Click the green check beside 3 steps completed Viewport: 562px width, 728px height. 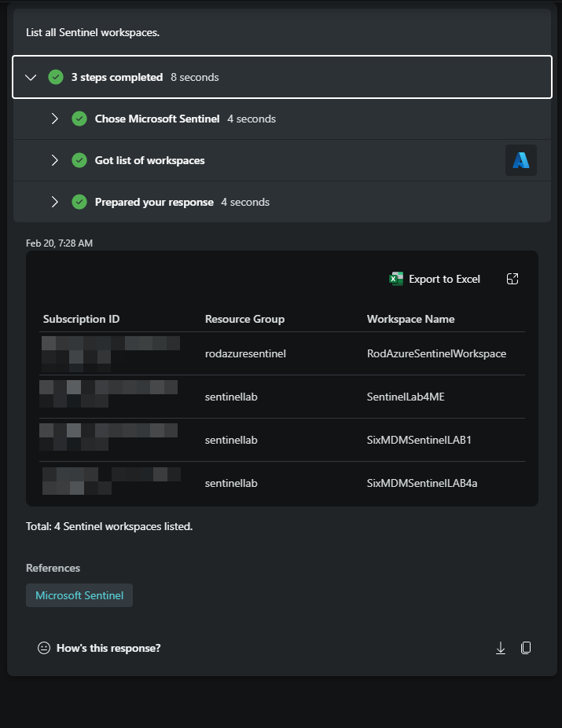pyautogui.click(x=56, y=77)
